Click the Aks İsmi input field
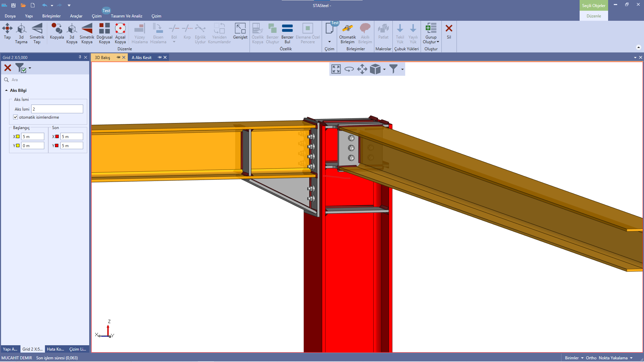Viewport: 644px width, 362px height. coord(57,109)
